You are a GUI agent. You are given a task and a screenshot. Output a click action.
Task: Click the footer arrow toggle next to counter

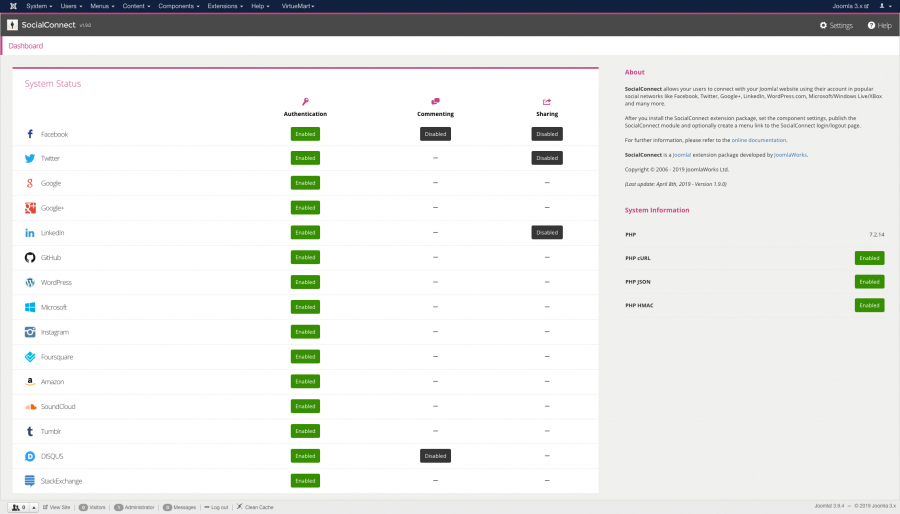pyautogui.click(x=33, y=507)
